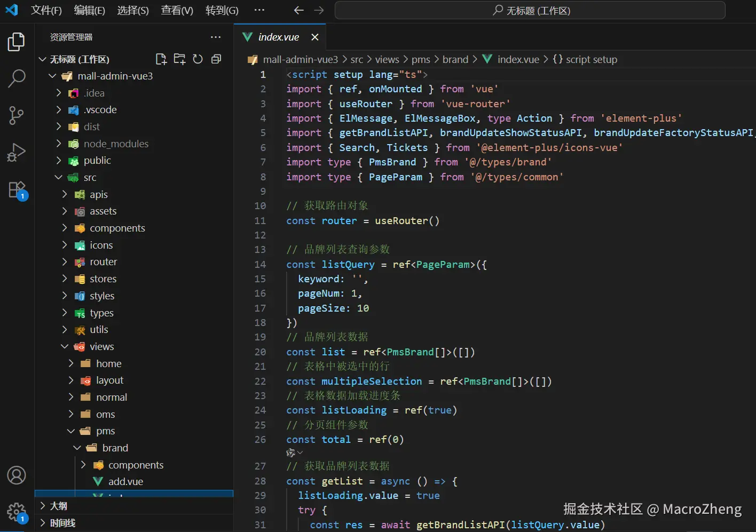Expand the 大纲 outline section
The height and width of the screenshot is (532, 756).
click(58, 506)
